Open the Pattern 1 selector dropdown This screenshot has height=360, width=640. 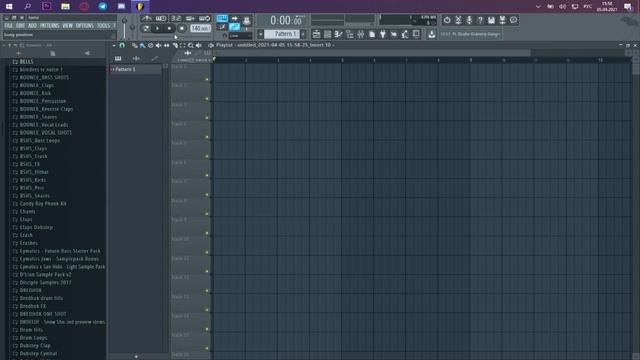pyautogui.click(x=282, y=34)
